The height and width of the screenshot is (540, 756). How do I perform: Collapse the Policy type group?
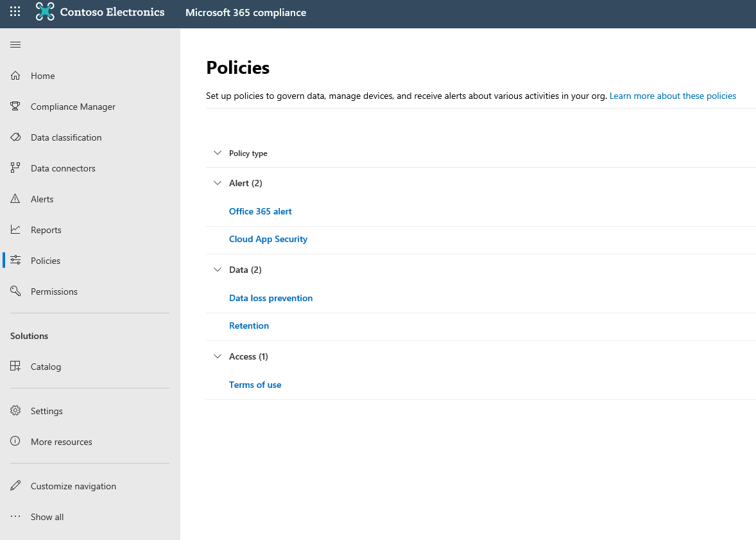tap(218, 153)
